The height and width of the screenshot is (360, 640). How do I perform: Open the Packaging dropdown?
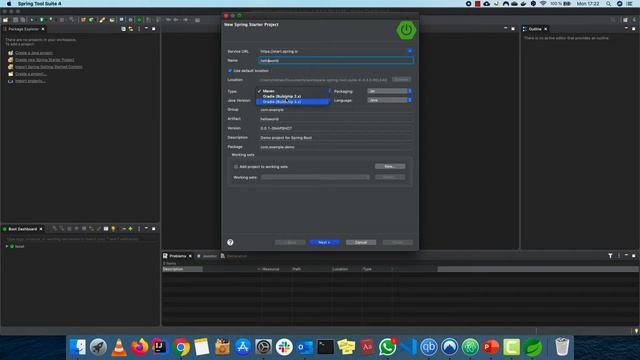tap(389, 91)
